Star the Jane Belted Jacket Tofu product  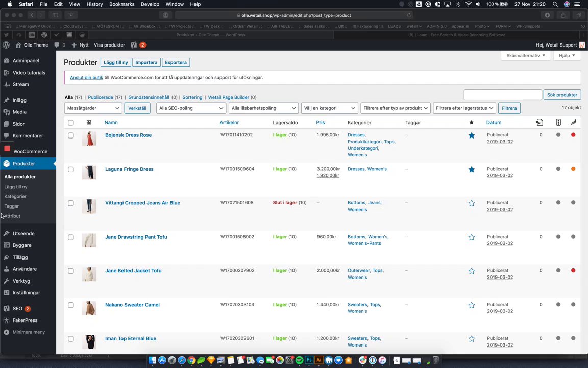click(472, 271)
